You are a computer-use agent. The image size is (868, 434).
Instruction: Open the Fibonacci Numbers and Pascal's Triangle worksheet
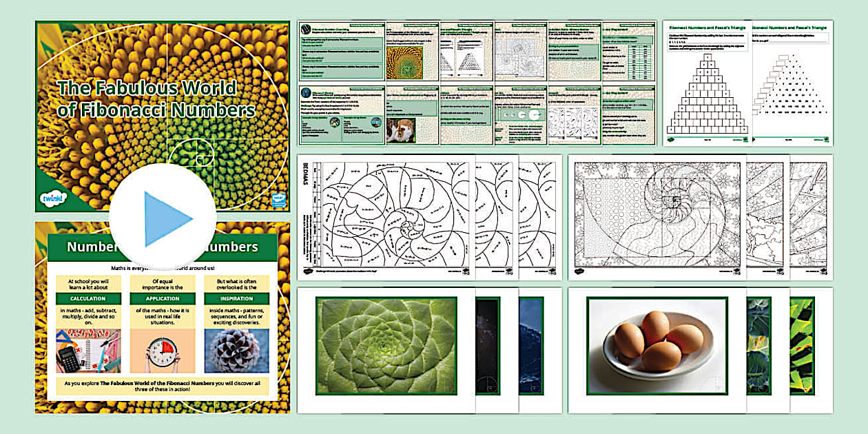706,79
